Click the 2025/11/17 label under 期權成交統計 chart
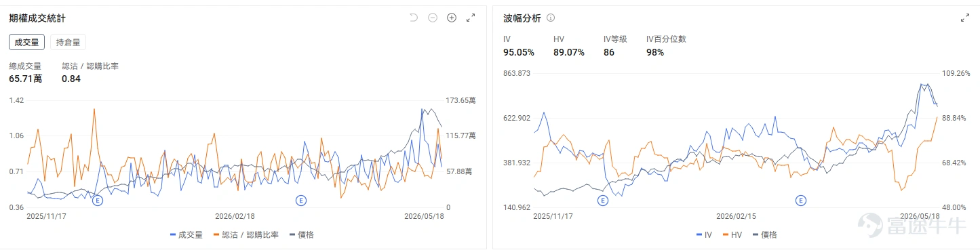 click(x=46, y=216)
